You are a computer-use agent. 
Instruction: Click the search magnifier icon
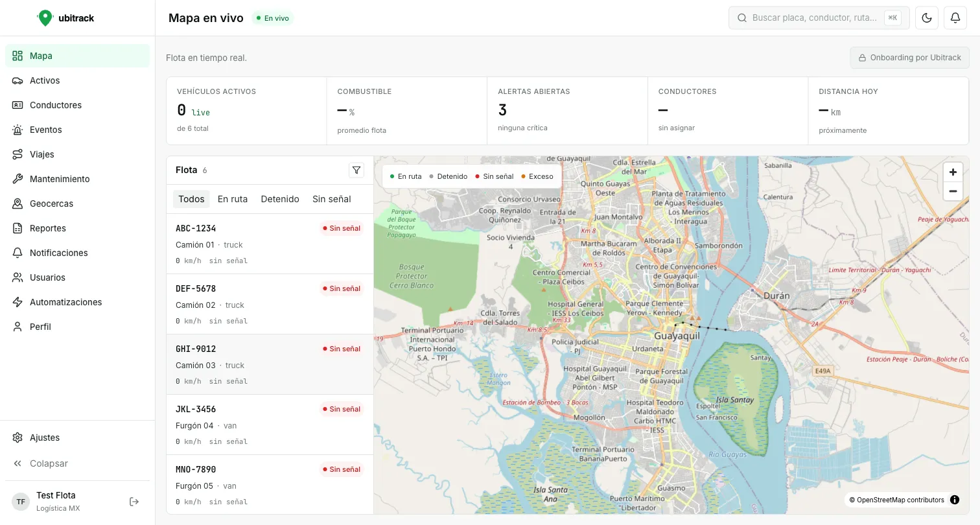(741, 18)
